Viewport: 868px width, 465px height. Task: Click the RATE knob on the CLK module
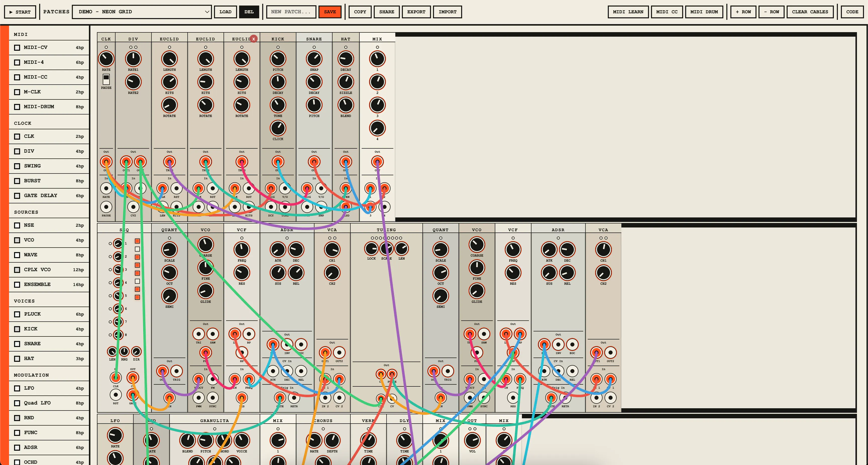tap(106, 59)
